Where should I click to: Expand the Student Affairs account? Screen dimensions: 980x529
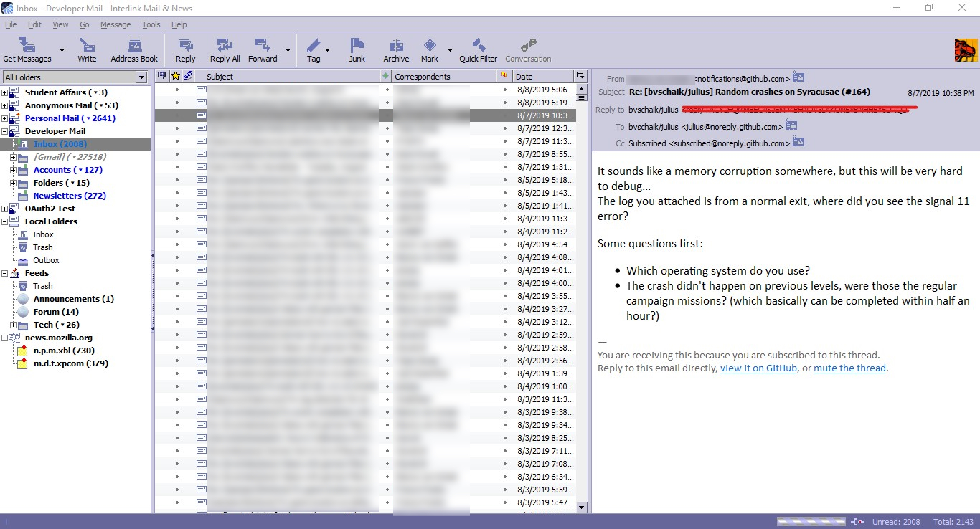point(5,92)
